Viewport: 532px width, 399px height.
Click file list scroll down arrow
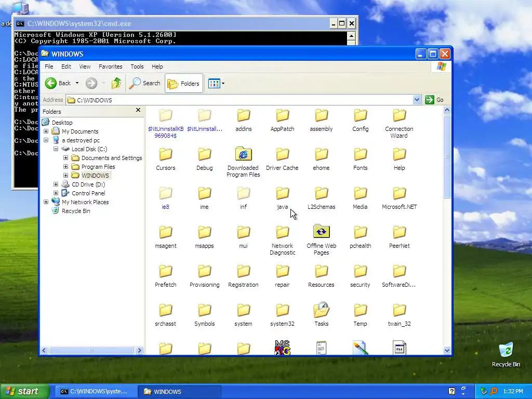coord(447,351)
